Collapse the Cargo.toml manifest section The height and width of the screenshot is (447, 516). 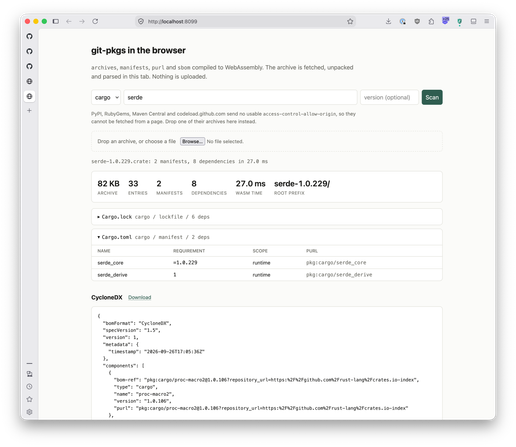[x=267, y=237]
